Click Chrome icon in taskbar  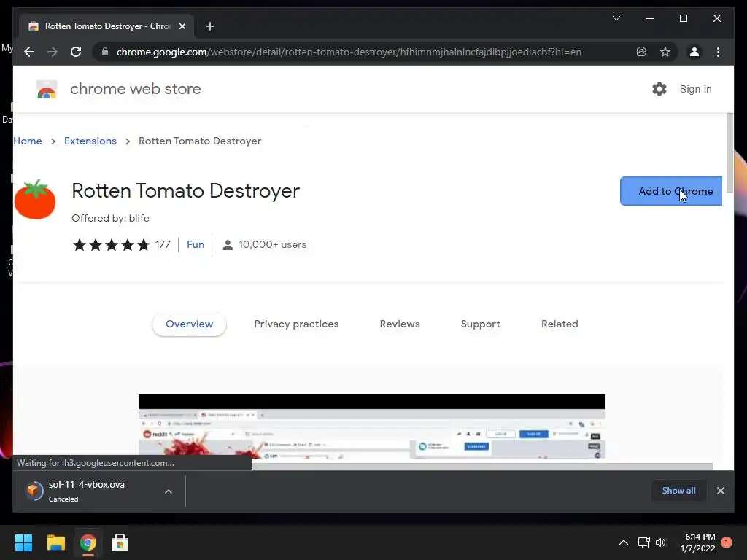tap(88, 542)
